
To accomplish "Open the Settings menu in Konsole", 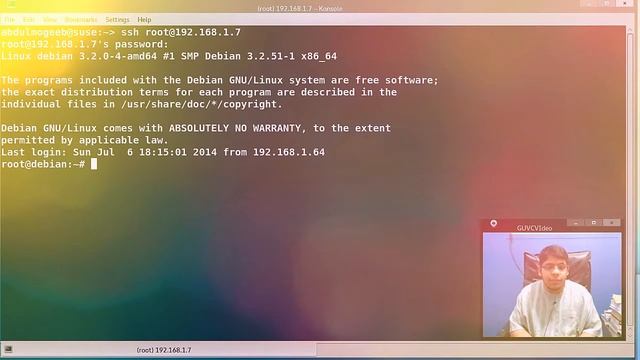I will 117,20.
